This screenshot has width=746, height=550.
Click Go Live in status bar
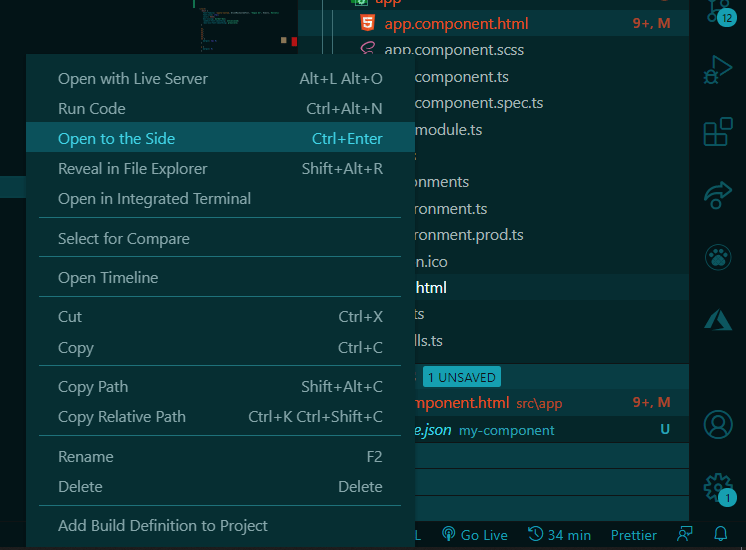pos(475,535)
